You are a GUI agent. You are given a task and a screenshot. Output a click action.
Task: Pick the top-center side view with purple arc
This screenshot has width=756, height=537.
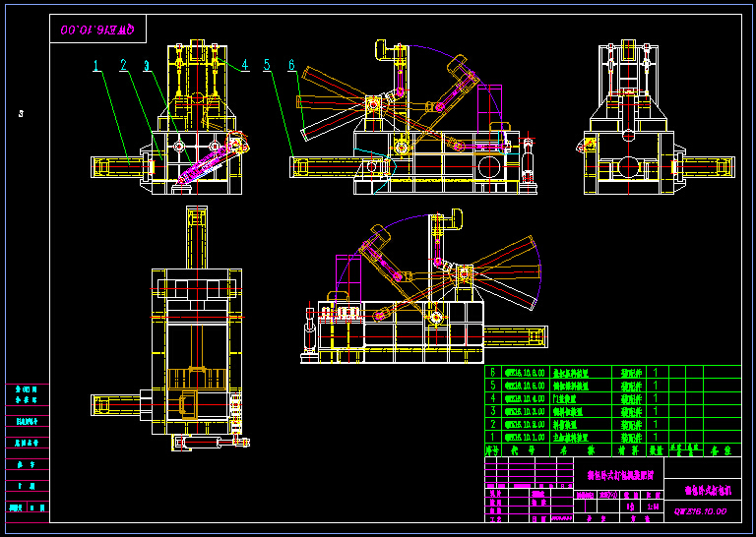tap(413, 118)
